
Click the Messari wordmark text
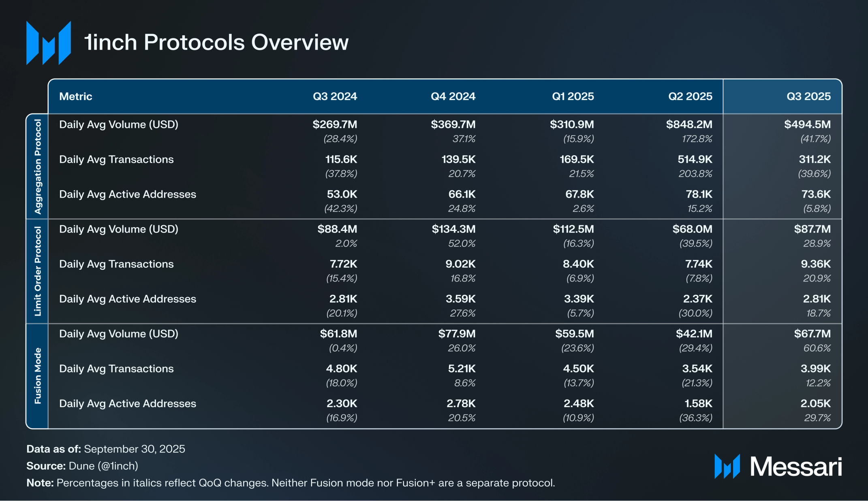click(795, 467)
